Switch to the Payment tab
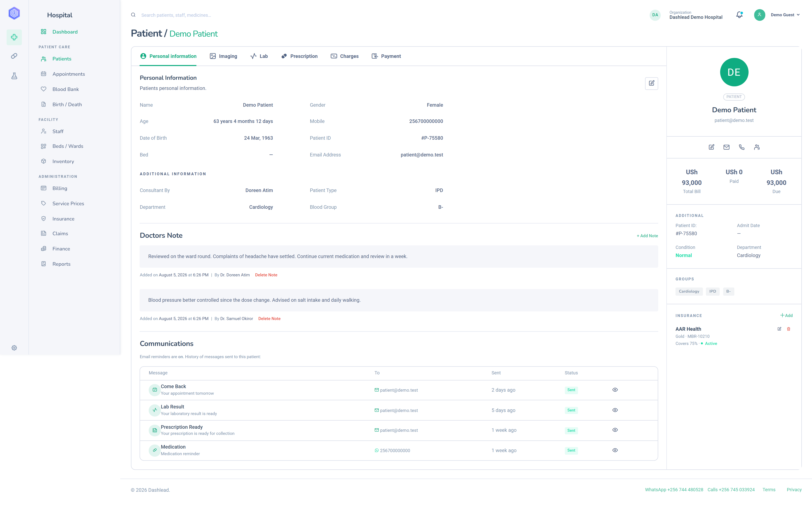 (386, 56)
